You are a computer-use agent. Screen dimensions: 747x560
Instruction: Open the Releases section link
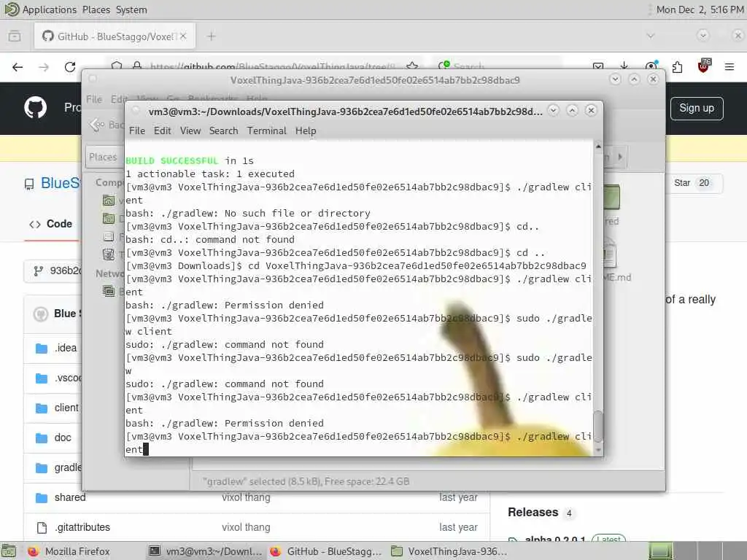533,513
